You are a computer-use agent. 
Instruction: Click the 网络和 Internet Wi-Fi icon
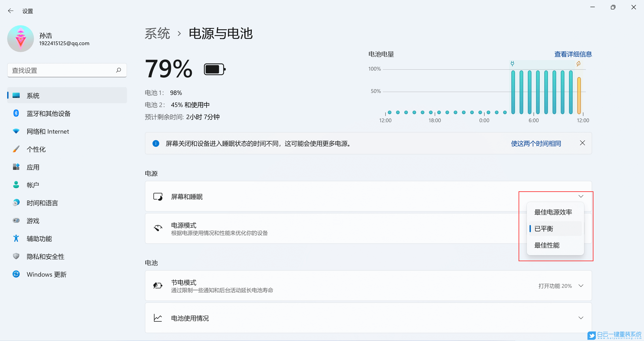[16, 131]
